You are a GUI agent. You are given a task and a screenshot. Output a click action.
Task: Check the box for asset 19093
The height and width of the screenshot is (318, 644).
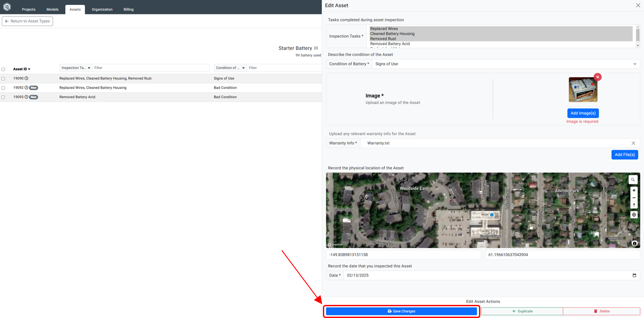click(x=3, y=97)
